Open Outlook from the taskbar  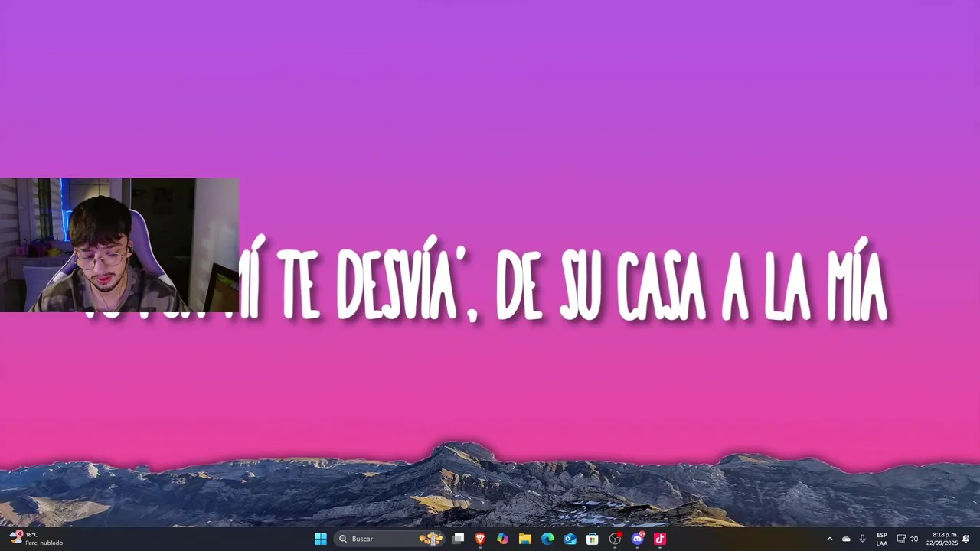pyautogui.click(x=570, y=539)
